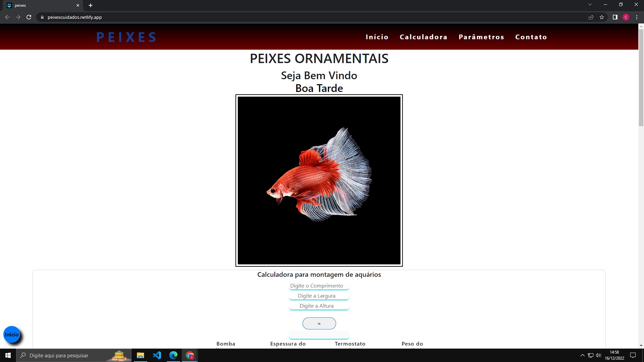The width and height of the screenshot is (644, 362).
Task: Reload the page with the refresh icon
Action: click(29, 17)
